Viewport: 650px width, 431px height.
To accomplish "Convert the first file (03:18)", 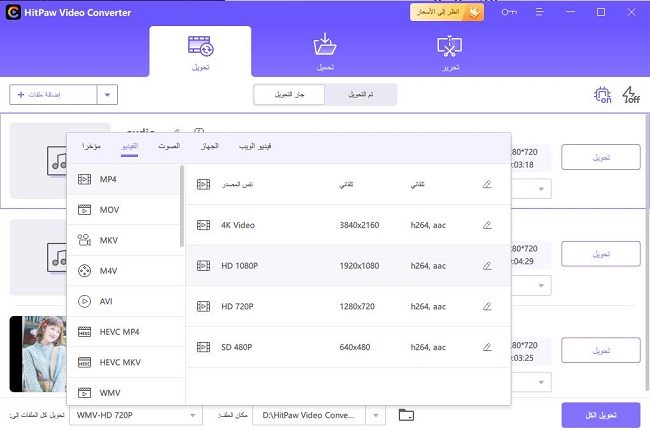I will 601,157.
